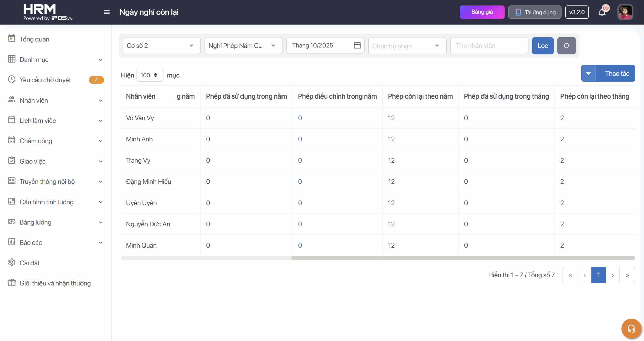Click the refresh filter icon button

click(x=566, y=46)
